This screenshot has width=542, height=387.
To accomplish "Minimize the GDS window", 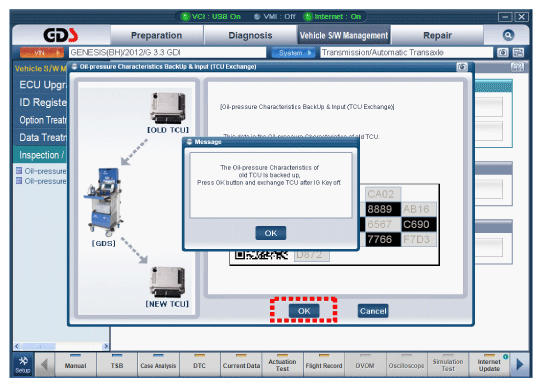I will click(x=505, y=17).
